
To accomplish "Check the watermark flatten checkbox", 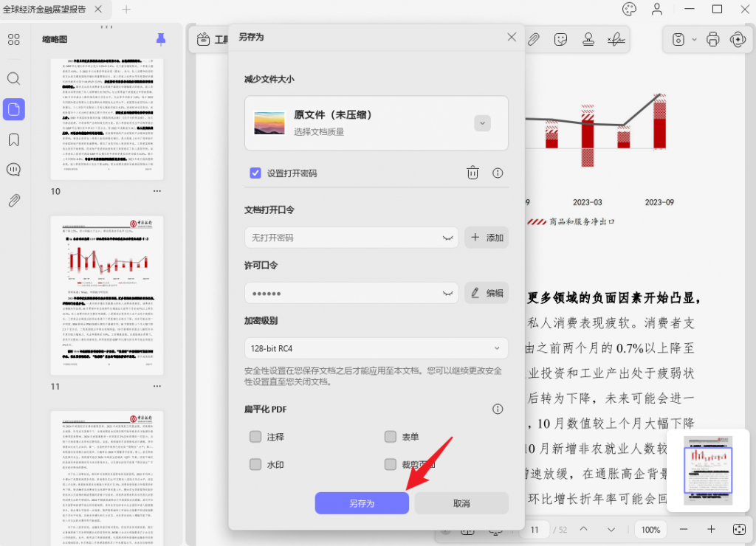I will pyautogui.click(x=255, y=464).
